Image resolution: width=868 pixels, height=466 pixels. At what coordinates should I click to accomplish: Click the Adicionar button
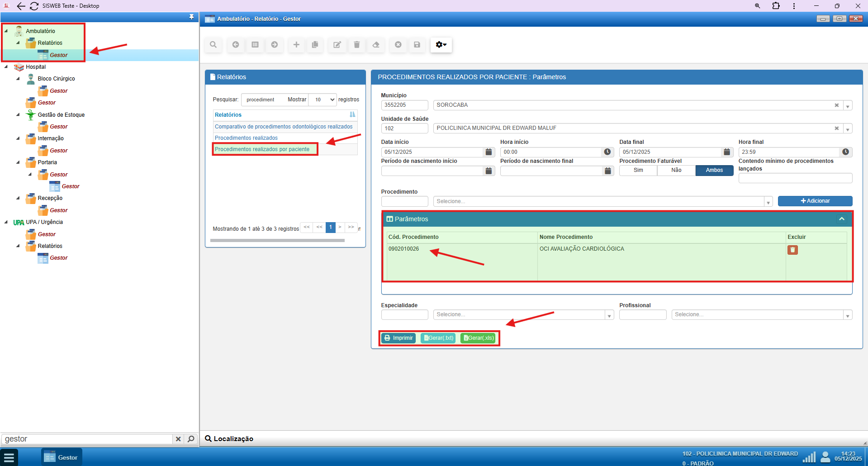click(x=815, y=201)
